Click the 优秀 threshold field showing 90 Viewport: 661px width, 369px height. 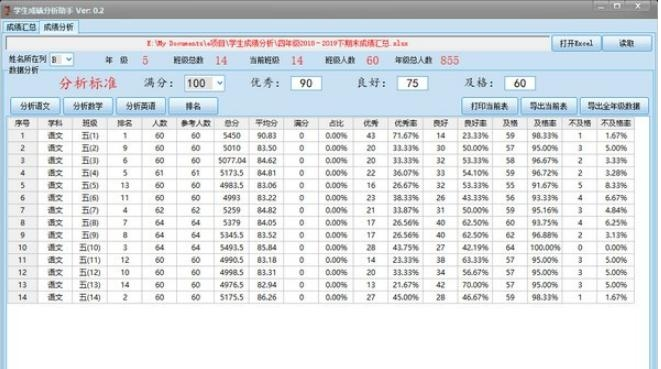(306, 83)
